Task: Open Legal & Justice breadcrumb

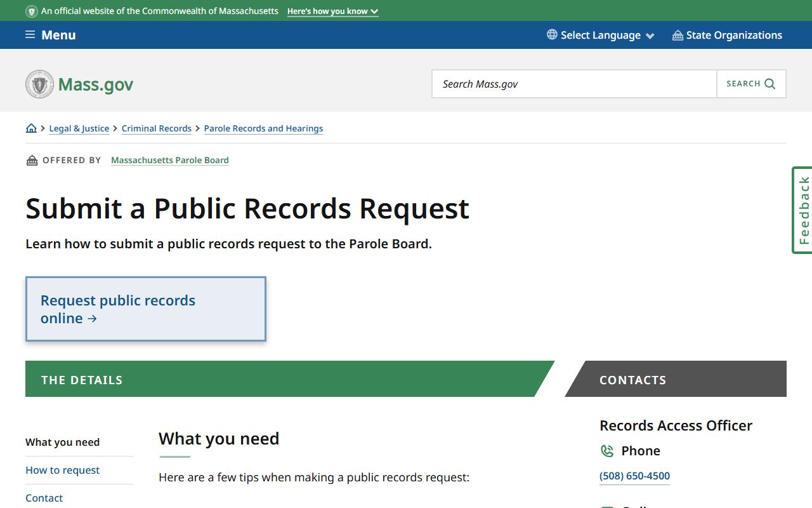Action: tap(79, 128)
